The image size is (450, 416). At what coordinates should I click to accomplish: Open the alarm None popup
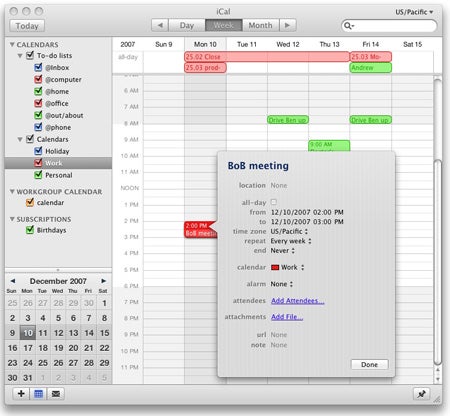click(x=282, y=284)
